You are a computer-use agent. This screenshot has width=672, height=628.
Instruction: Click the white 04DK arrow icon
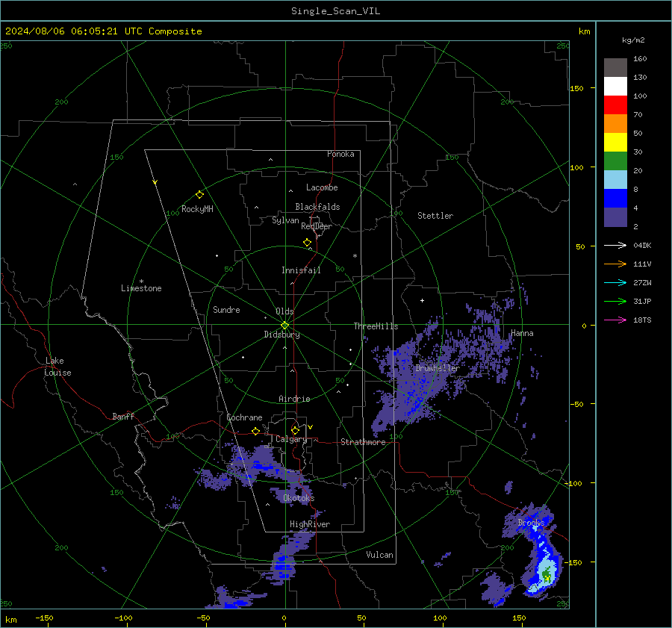(615, 245)
